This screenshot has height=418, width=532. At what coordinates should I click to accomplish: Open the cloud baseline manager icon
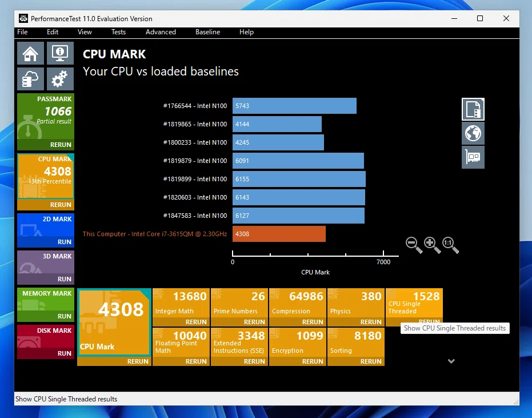30,79
